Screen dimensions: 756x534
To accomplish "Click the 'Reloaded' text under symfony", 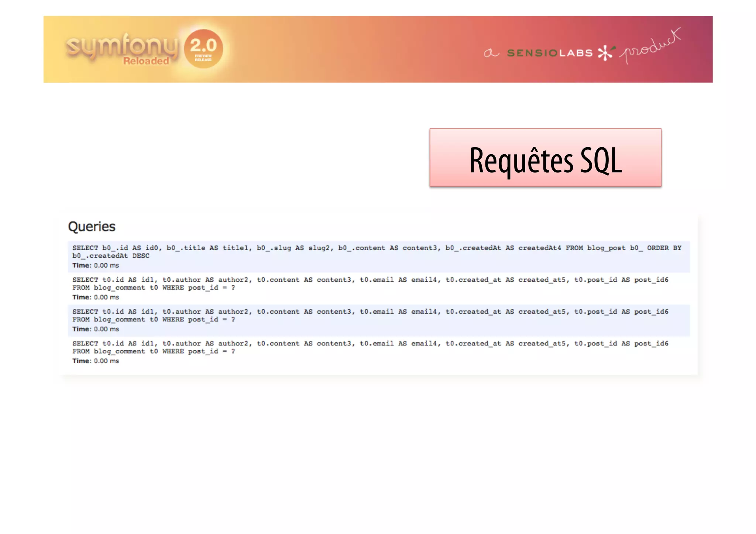I will pos(146,61).
